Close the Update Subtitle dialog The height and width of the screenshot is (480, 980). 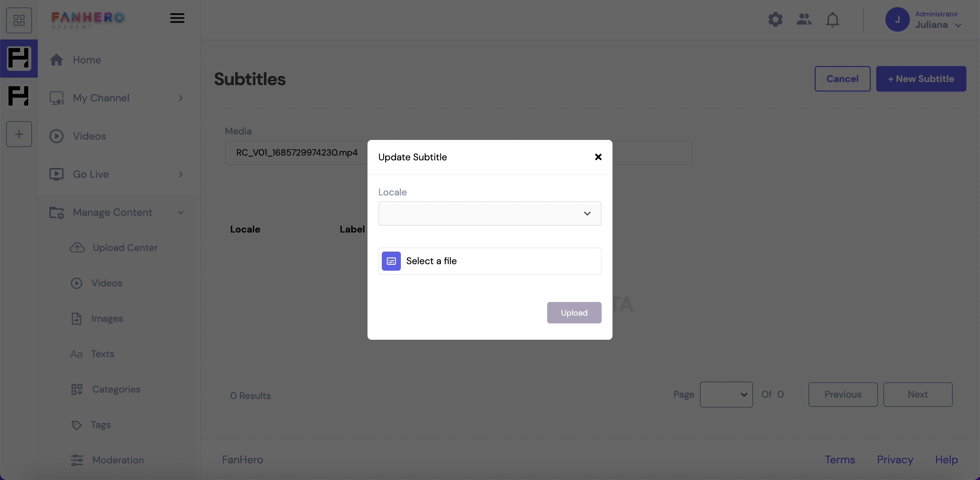(x=598, y=157)
